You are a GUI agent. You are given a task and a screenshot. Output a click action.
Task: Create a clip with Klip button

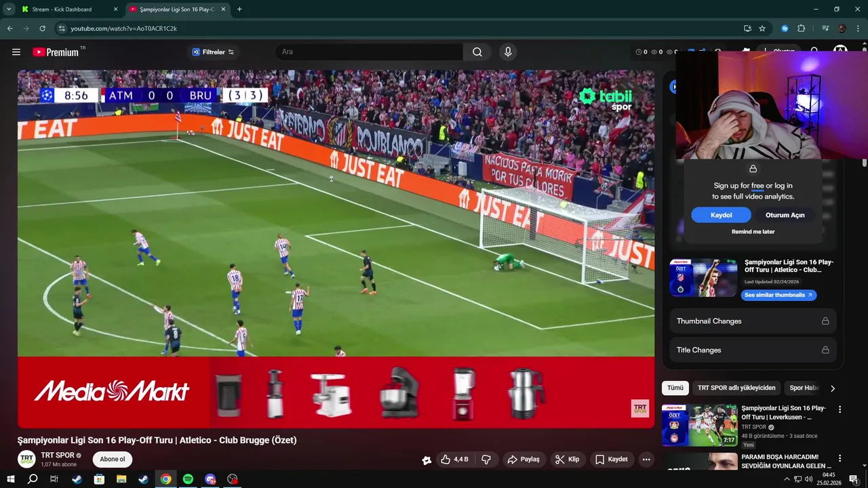567,460
